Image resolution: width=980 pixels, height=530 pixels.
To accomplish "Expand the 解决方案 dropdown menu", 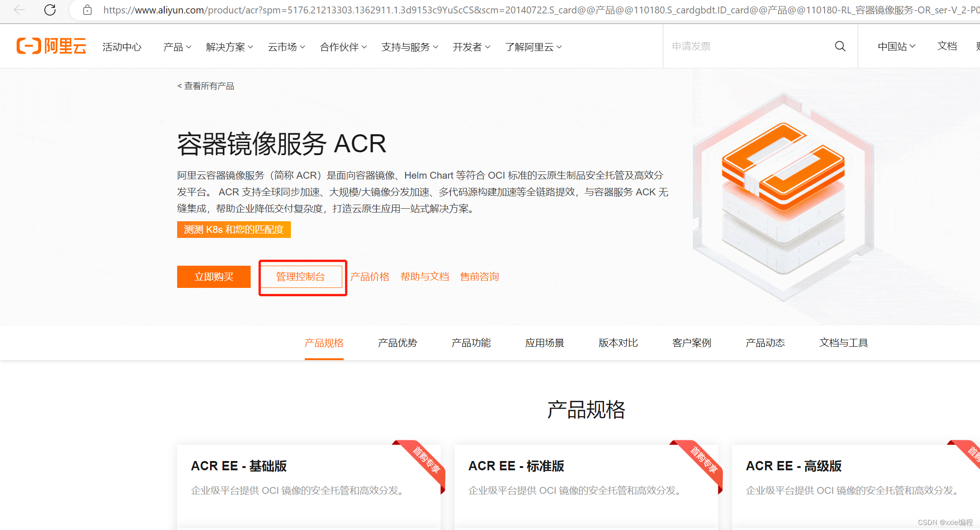I will 229,47.
